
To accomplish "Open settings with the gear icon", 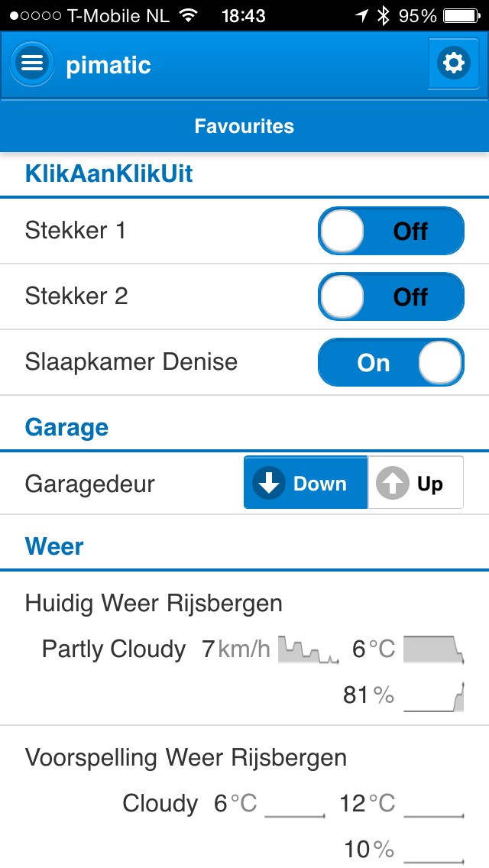I will tap(453, 63).
